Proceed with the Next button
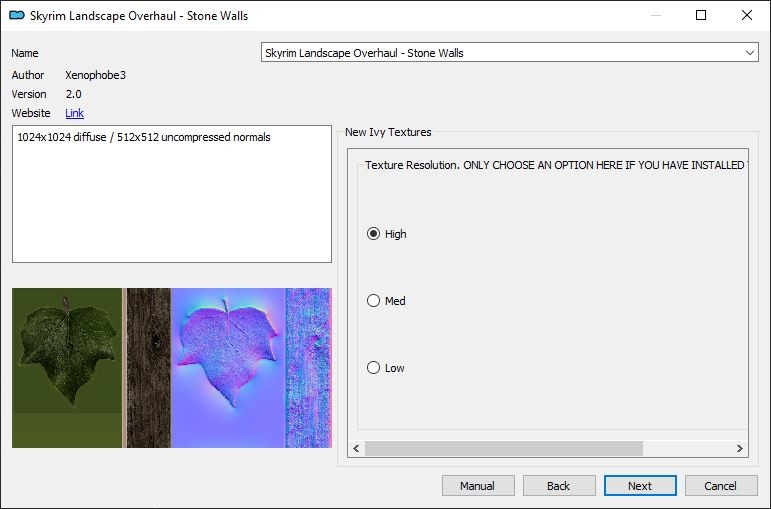771x509 pixels. point(640,486)
